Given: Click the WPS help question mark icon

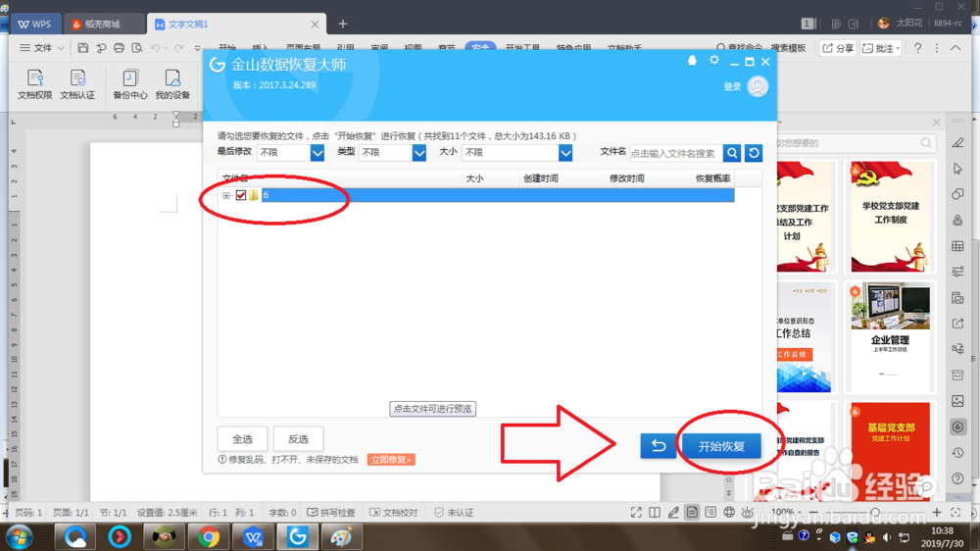Looking at the screenshot, I should [x=917, y=48].
